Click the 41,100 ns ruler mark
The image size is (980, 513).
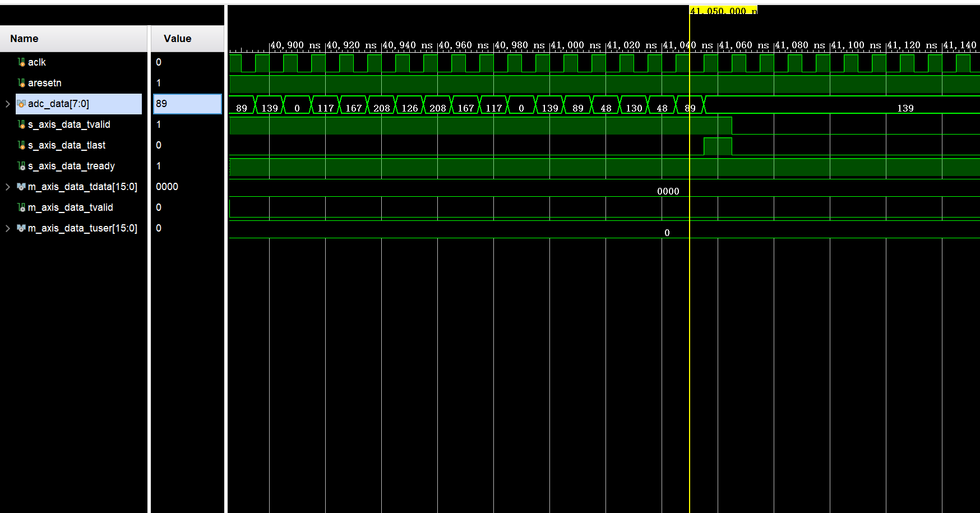pyautogui.click(x=856, y=45)
